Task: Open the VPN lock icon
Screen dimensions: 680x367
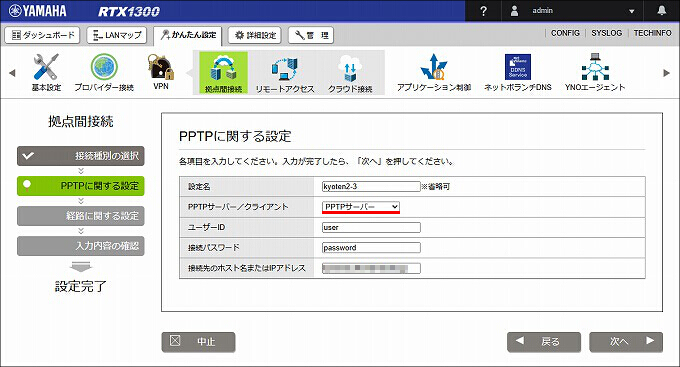Action: pyautogui.click(x=160, y=67)
